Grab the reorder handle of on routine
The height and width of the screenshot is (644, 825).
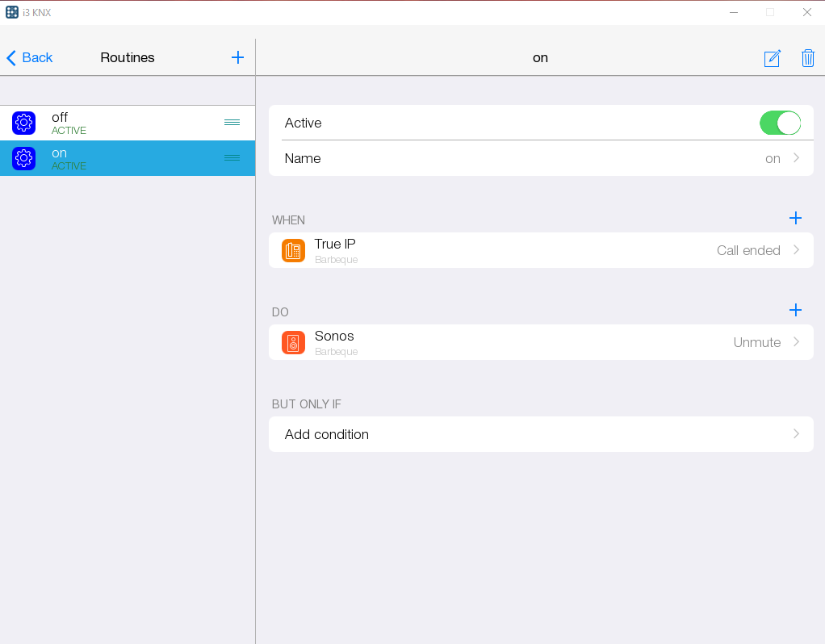pos(232,158)
